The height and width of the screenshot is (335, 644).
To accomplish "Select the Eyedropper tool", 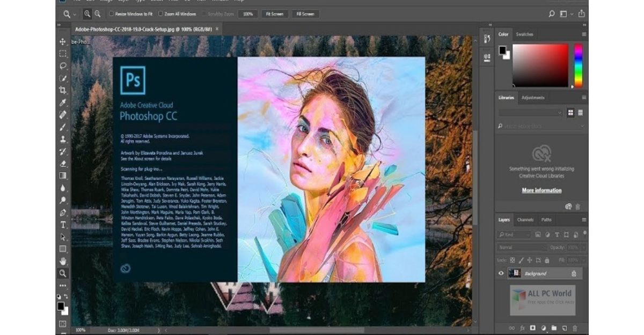I will point(63,102).
